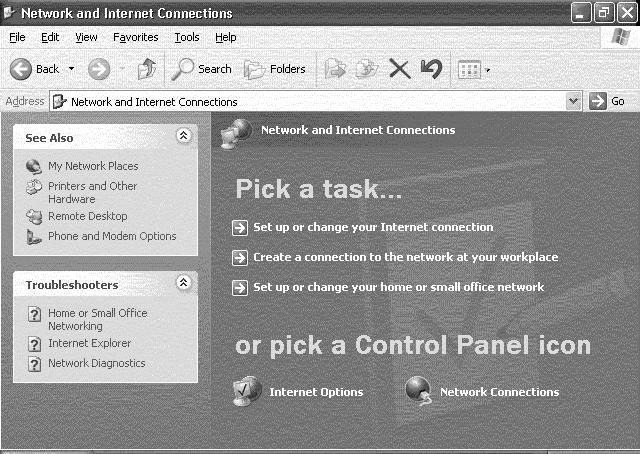Open the Tools menu
Image resolution: width=640 pixels, height=454 pixels.
(x=187, y=38)
